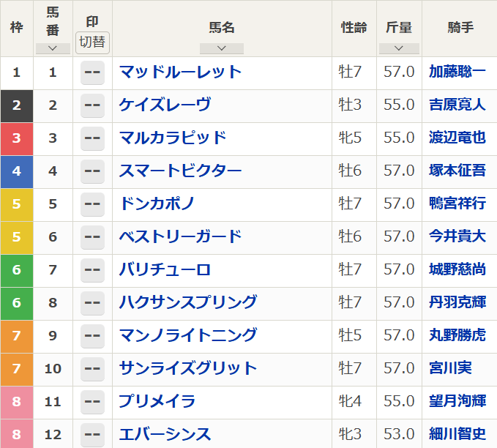Open horse page for マルカラピッド
Viewport: 497px width, 448px height.
[x=173, y=138]
